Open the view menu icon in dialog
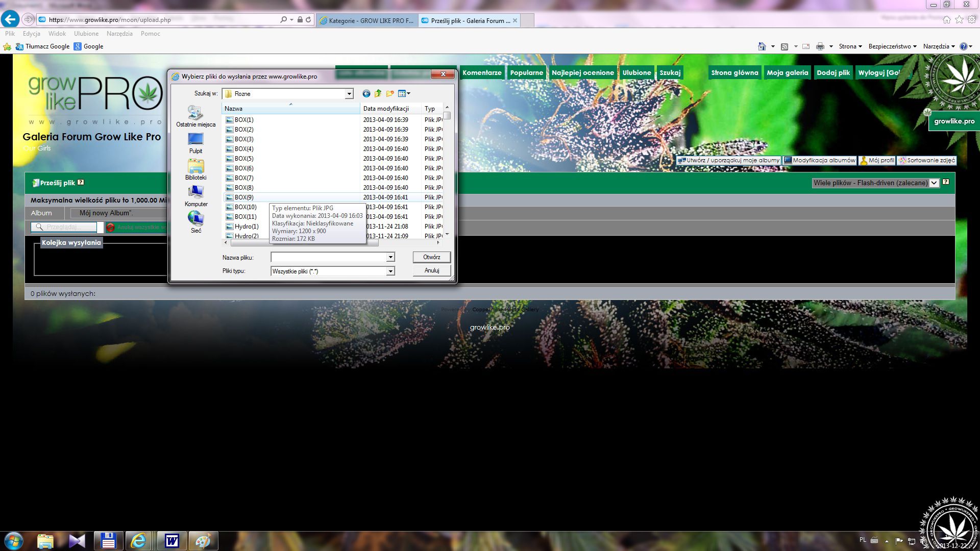This screenshot has width=980, height=551. 404,93
